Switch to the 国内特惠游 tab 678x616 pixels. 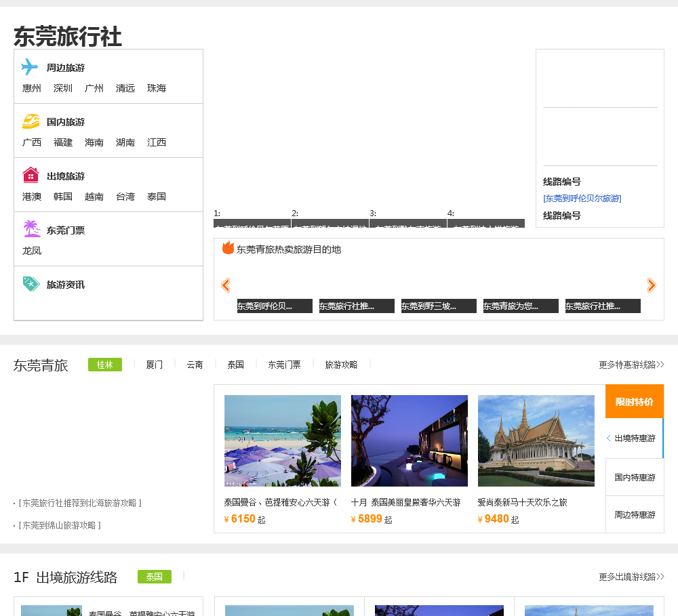(x=635, y=477)
